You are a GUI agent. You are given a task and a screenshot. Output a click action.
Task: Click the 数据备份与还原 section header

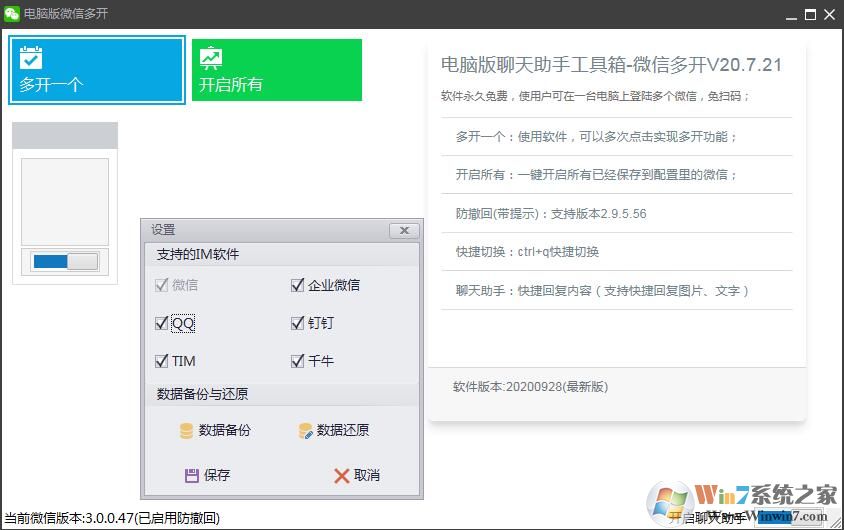(202, 394)
